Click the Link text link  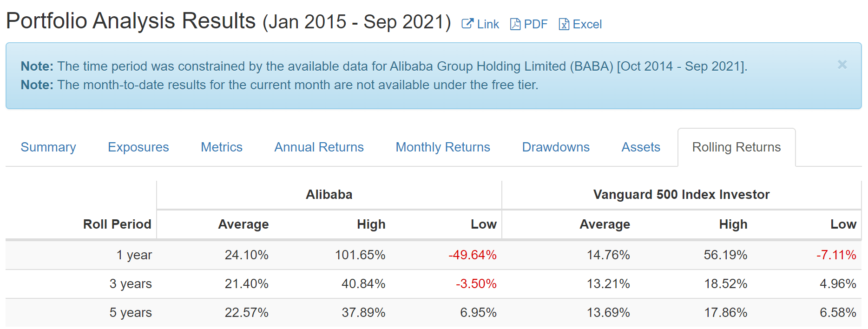pyautogui.click(x=488, y=24)
